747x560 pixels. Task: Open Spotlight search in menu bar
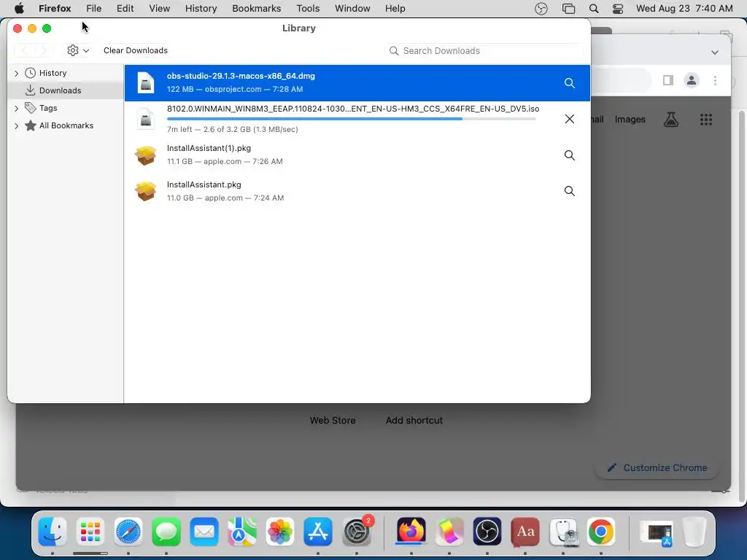(x=594, y=9)
